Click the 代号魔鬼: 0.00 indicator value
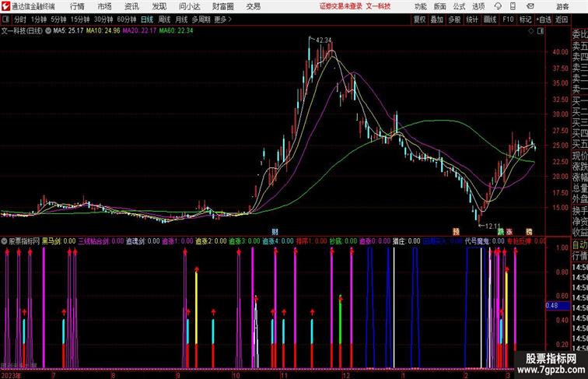The image size is (588, 379). [x=485, y=241]
